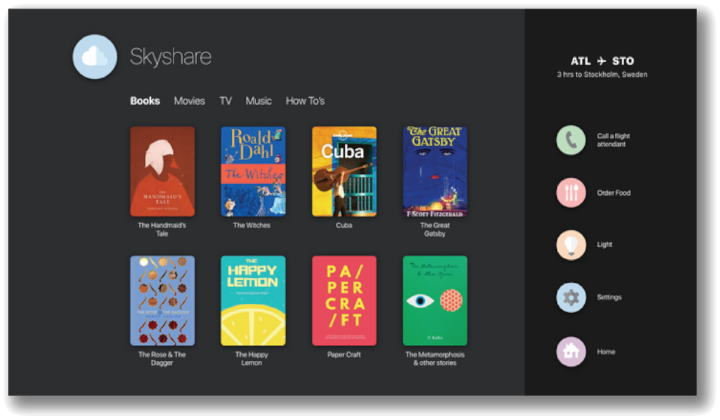
Task: Click the airplane icon between ATL and STO
Action: point(602,61)
